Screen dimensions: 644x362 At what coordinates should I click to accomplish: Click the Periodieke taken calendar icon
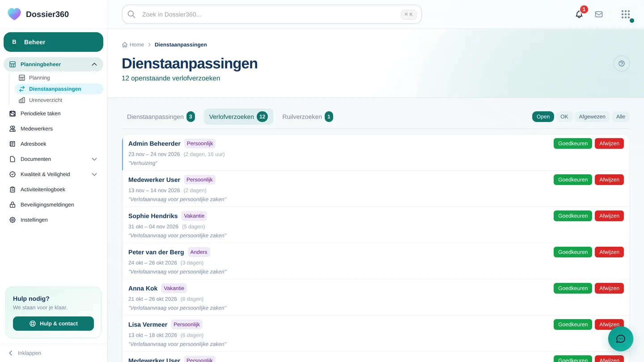coord(13,114)
